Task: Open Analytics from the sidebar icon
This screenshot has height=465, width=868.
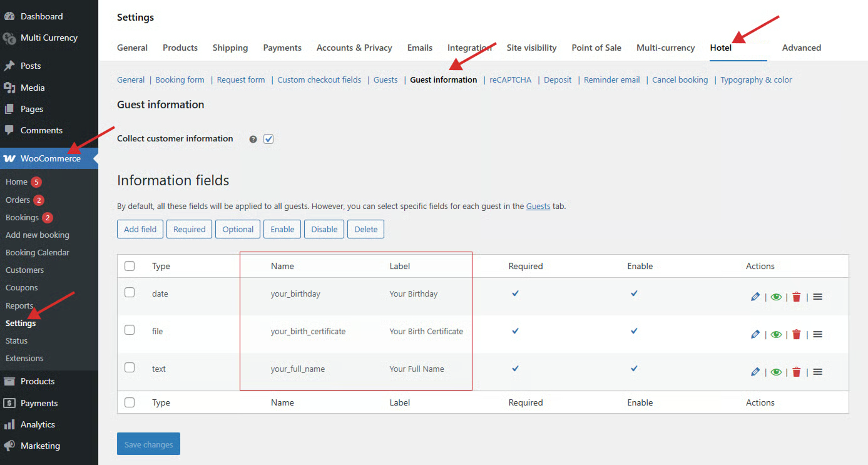Action: click(x=9, y=425)
